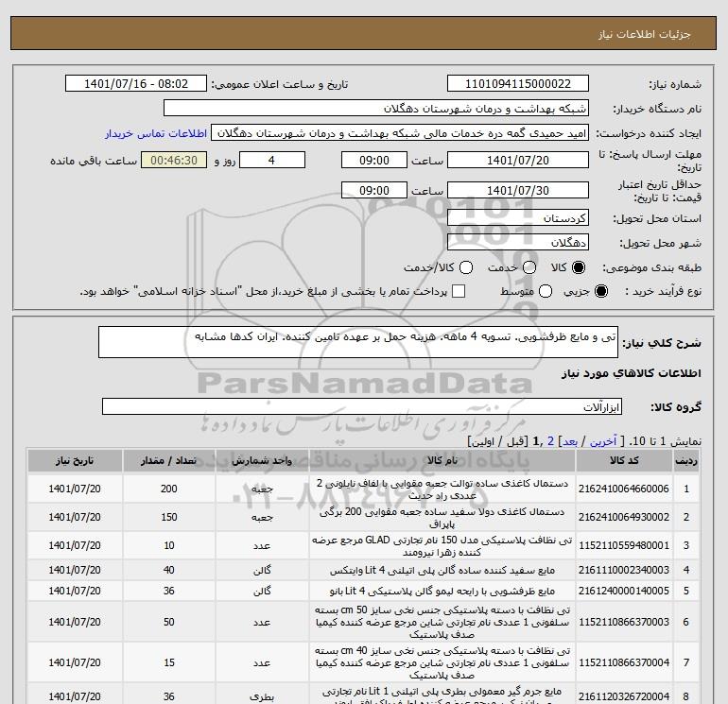Viewport: 728px width, 704px height.
Task: Click the کد کالا column header
Action: (624, 461)
